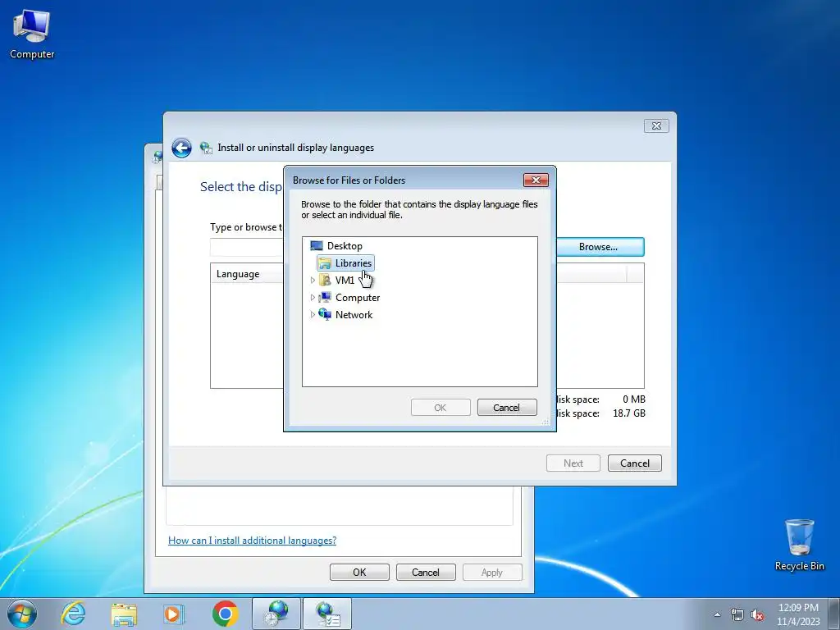The height and width of the screenshot is (630, 840).
Task: Go back with the blue arrow button
Action: pyautogui.click(x=181, y=148)
